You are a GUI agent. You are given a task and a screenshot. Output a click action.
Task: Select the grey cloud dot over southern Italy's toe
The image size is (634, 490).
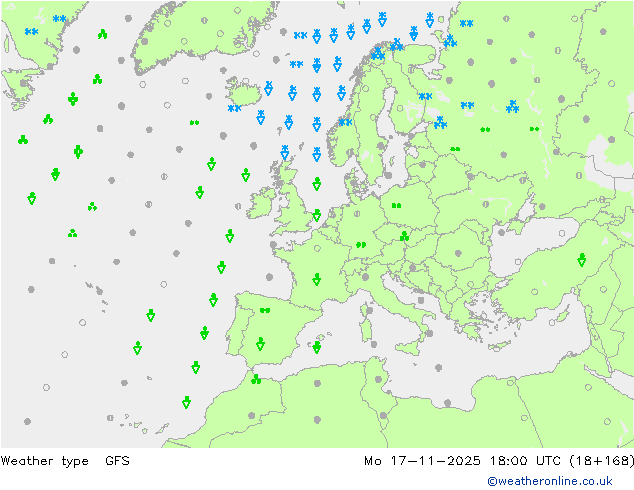click(429, 333)
